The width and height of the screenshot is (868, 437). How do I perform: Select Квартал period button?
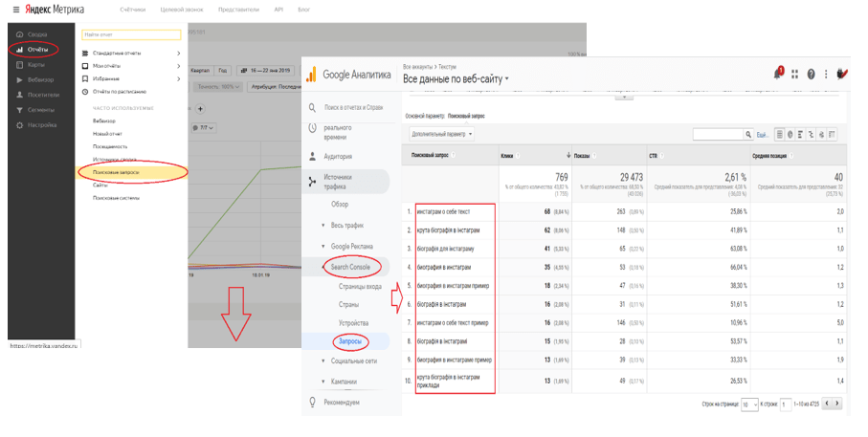pos(200,70)
